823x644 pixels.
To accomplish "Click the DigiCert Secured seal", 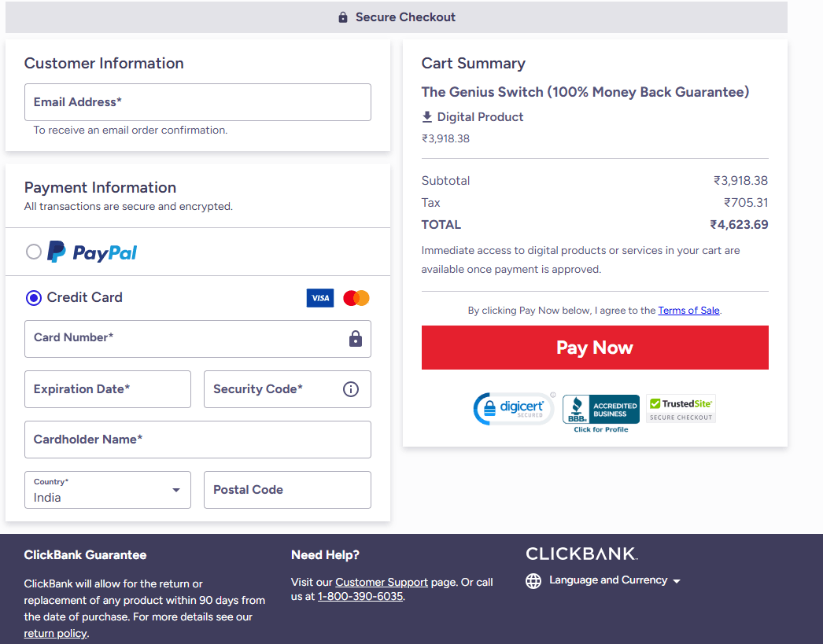I will pos(514,408).
